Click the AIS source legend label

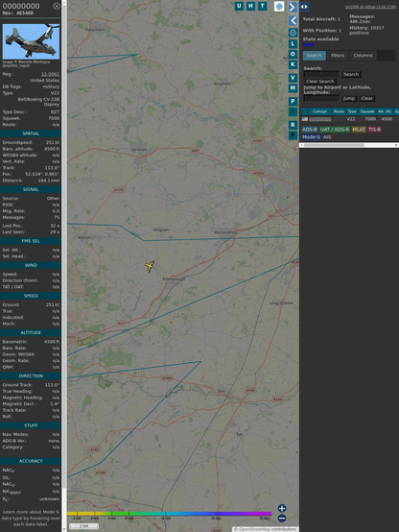pos(327,137)
